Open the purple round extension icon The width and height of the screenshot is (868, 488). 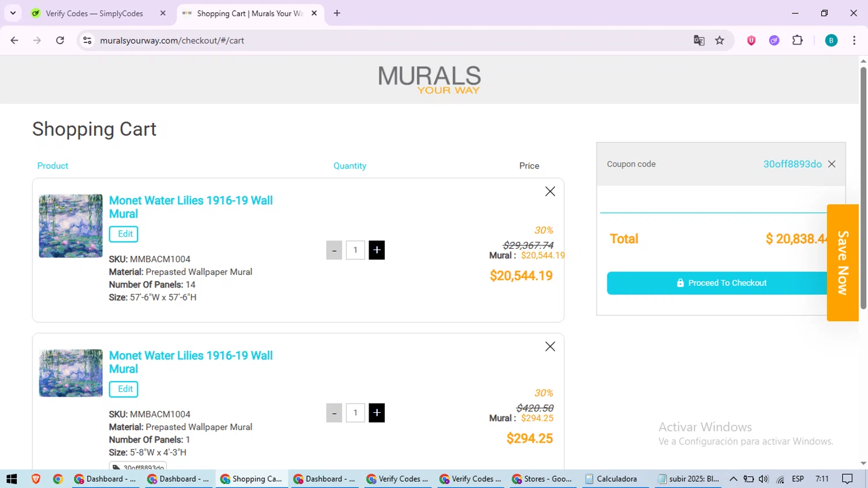pyautogui.click(x=774, y=41)
